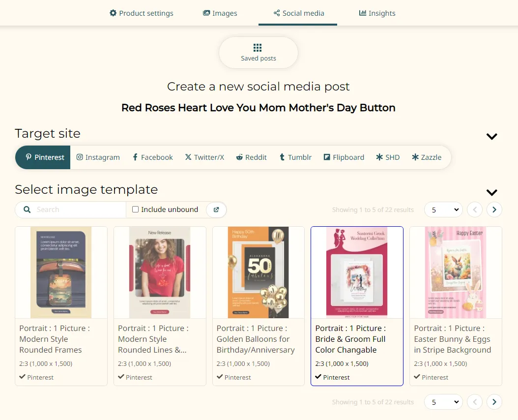This screenshot has height=420, width=518.
Task: Go to next page with top arrow
Action: click(494, 210)
